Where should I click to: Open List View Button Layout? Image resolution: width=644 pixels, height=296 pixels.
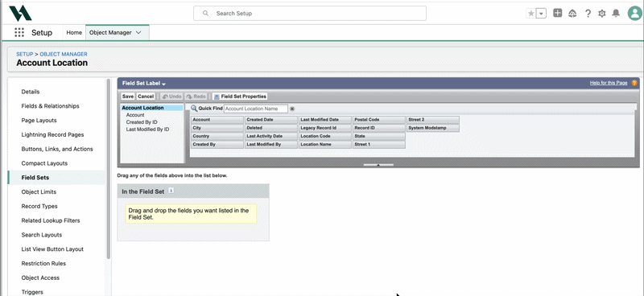tap(52, 249)
